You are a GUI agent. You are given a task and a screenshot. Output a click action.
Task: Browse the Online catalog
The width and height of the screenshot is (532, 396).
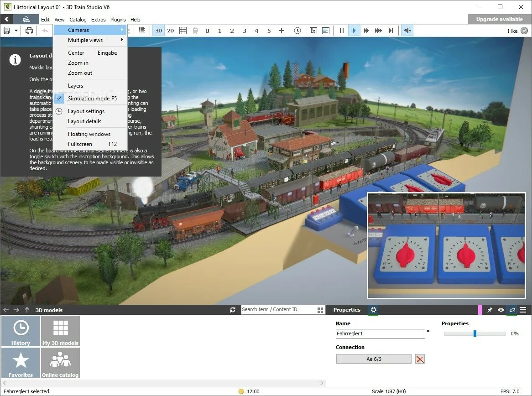(x=60, y=363)
